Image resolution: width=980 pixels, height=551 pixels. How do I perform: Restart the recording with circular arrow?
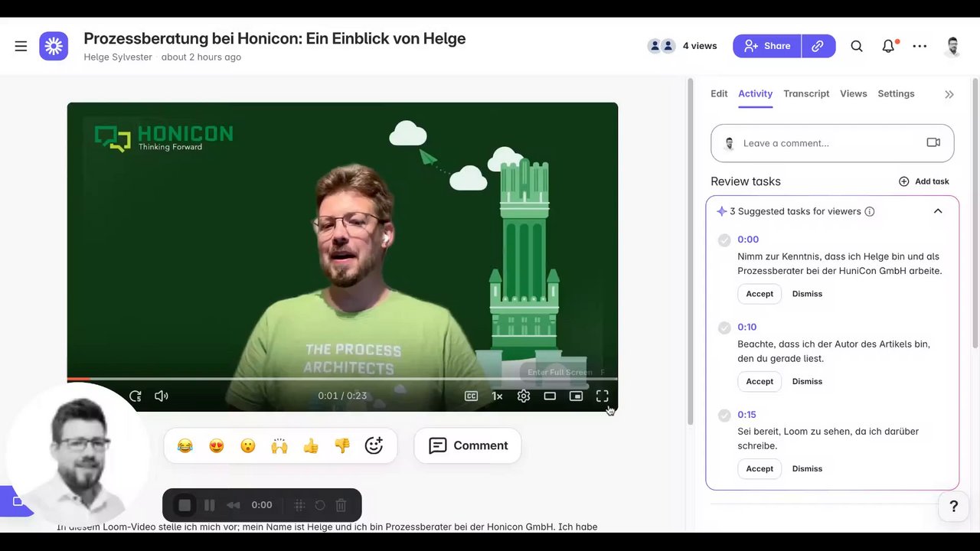click(320, 505)
